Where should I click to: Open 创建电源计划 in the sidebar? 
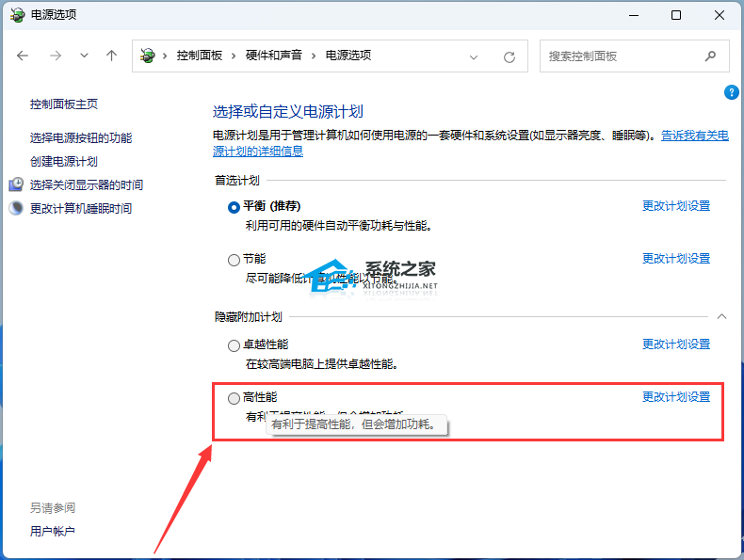coord(64,162)
